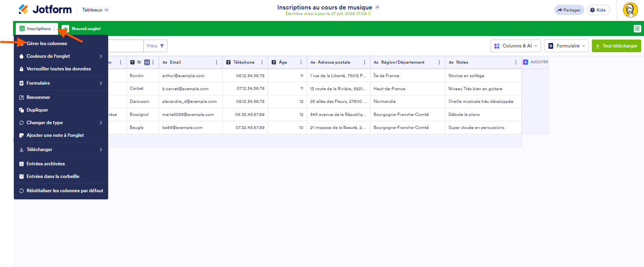The width and height of the screenshot is (644, 267).
Task: Open Entrées archivées
Action: (x=61, y=164)
